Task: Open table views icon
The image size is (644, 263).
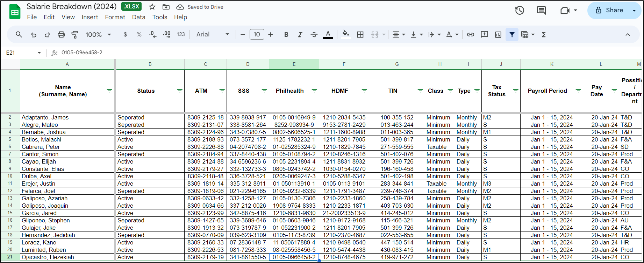Action: point(525,34)
